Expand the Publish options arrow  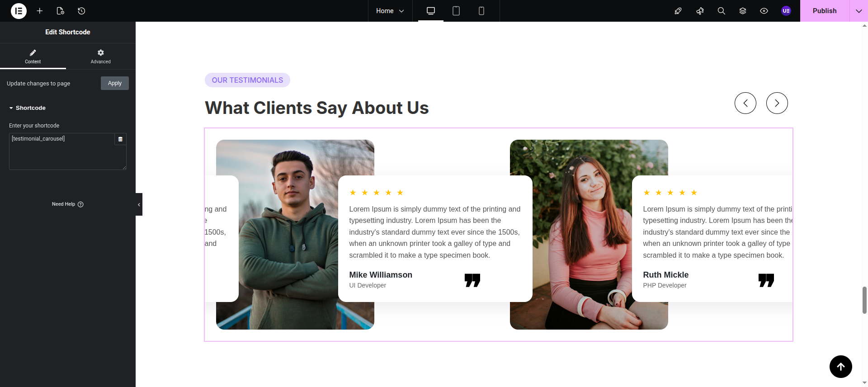[x=859, y=11]
